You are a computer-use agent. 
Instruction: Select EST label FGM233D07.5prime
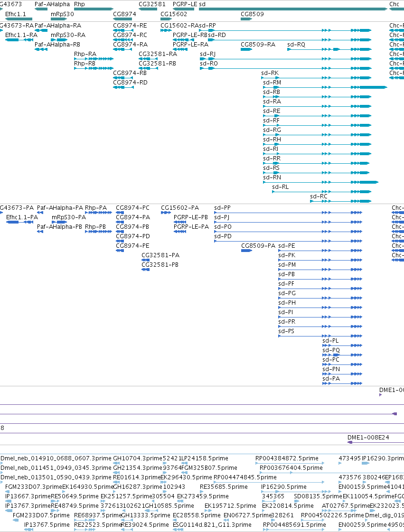tap(41, 515)
